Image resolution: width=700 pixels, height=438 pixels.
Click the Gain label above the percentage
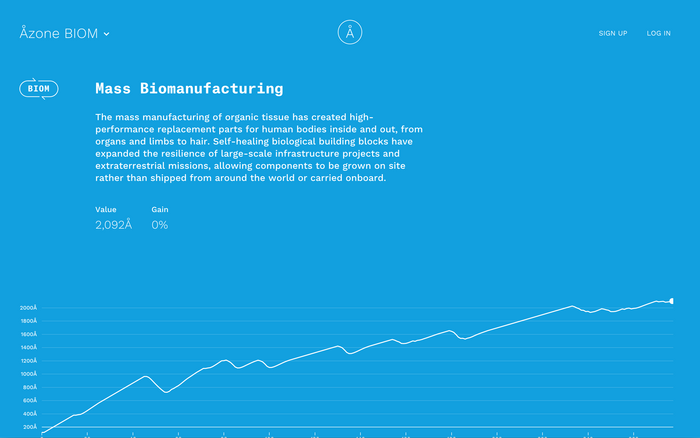[160, 209]
